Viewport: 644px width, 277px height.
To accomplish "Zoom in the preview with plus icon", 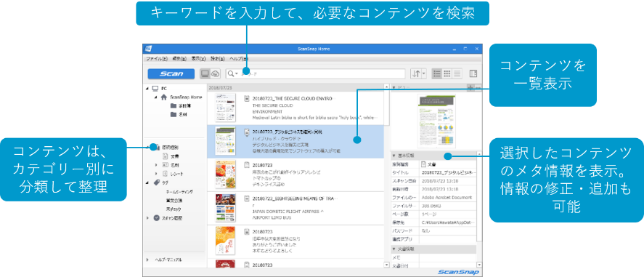I will pyautogui.click(x=470, y=87).
